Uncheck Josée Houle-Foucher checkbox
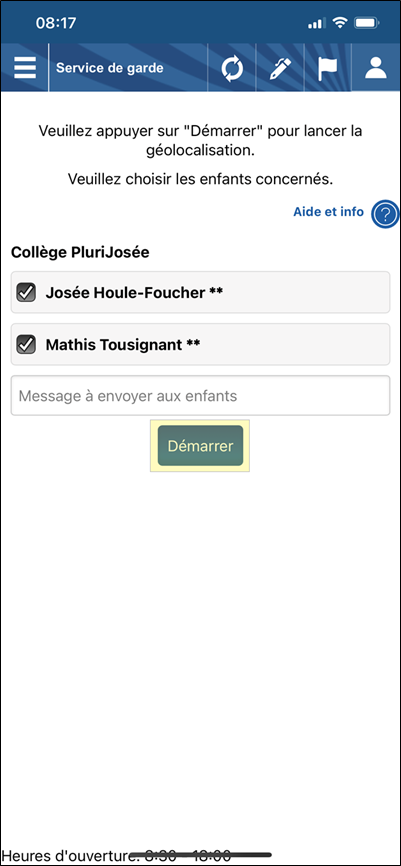Screen dimensions: 401x866 pos(26,292)
